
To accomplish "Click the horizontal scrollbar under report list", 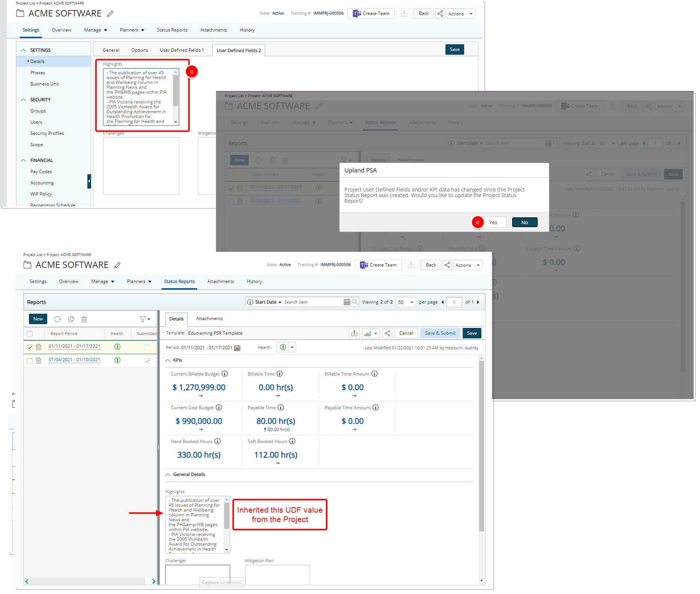I will click(x=87, y=581).
